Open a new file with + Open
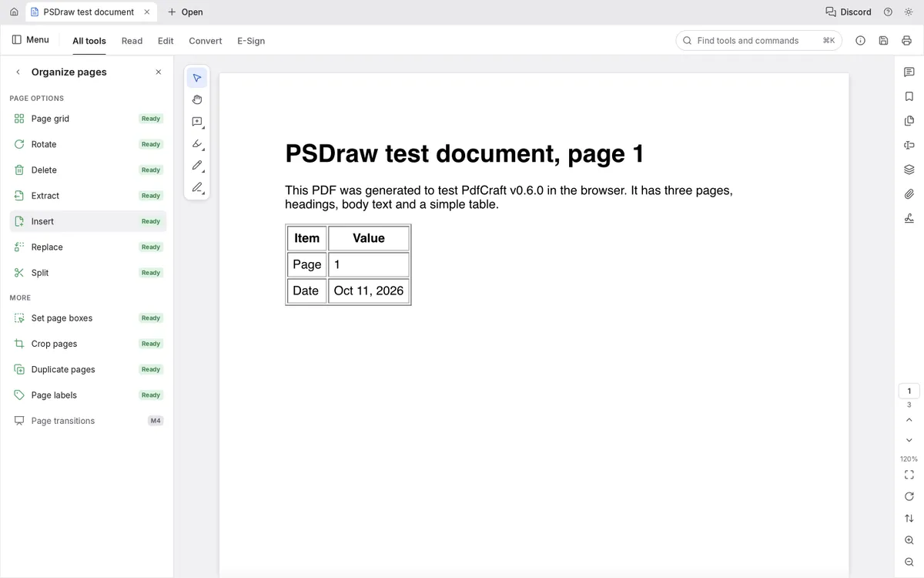 coord(186,12)
